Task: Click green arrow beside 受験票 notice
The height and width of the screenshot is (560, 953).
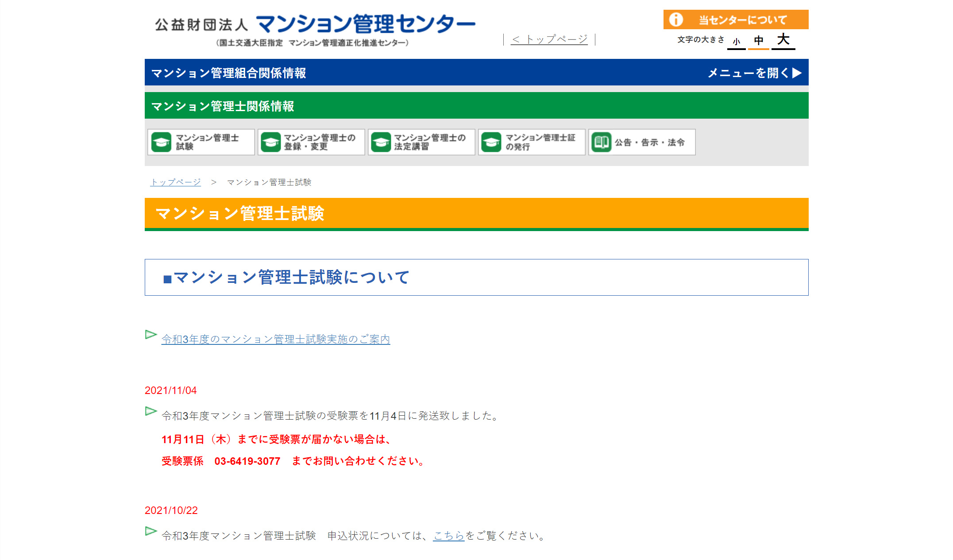Action: point(151,411)
